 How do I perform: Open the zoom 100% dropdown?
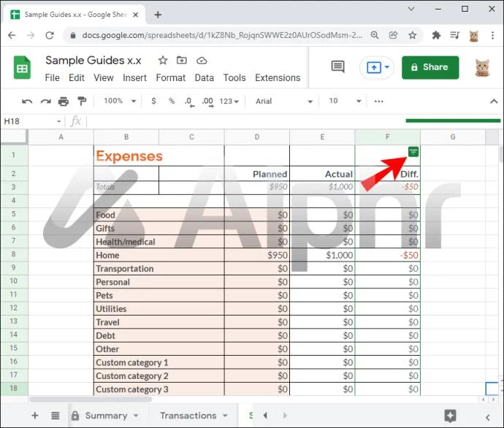coord(120,102)
